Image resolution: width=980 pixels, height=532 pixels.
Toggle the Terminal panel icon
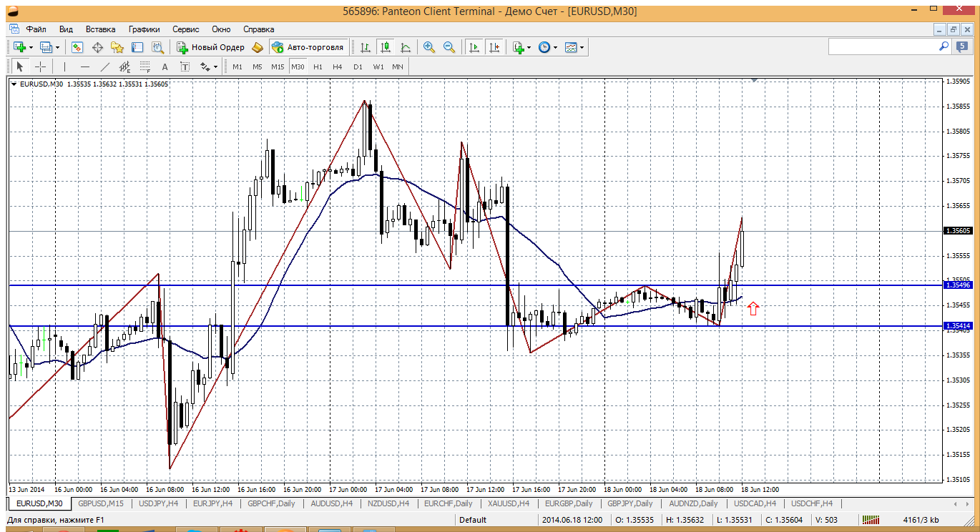tap(137, 47)
